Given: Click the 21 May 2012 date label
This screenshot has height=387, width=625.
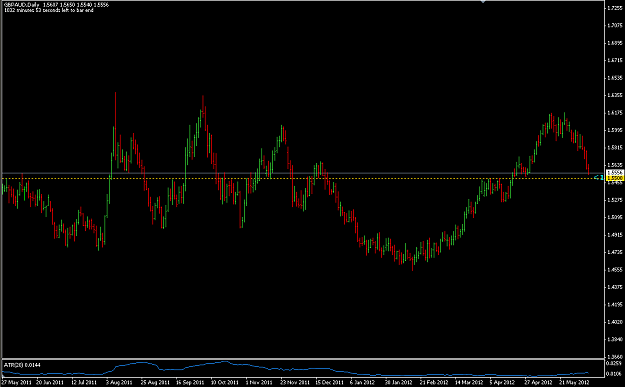Looking at the screenshot, I should click(574, 382).
